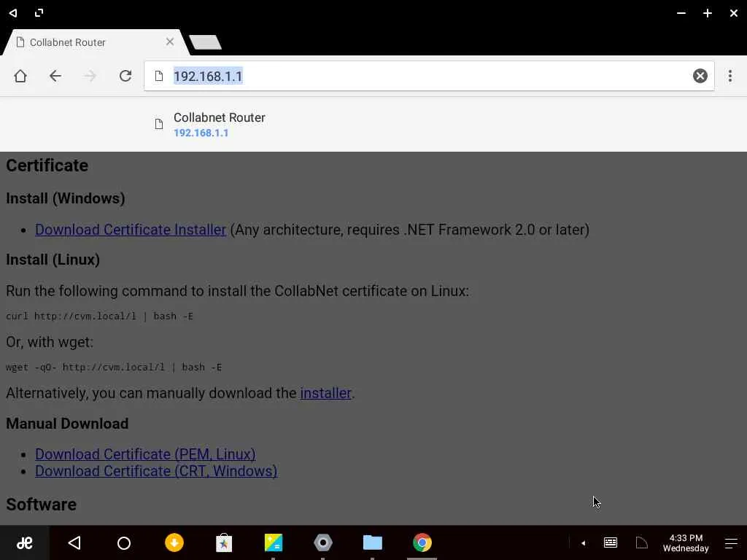The height and width of the screenshot is (560, 747).
Task: Open the manual installer link
Action: coord(325,393)
